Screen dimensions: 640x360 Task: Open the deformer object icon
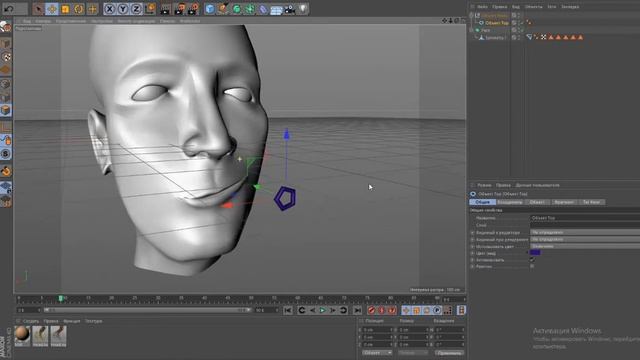[263, 9]
